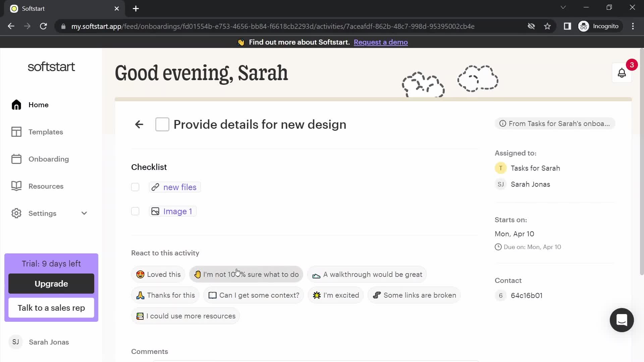Click the Upgrade button

coord(51,284)
